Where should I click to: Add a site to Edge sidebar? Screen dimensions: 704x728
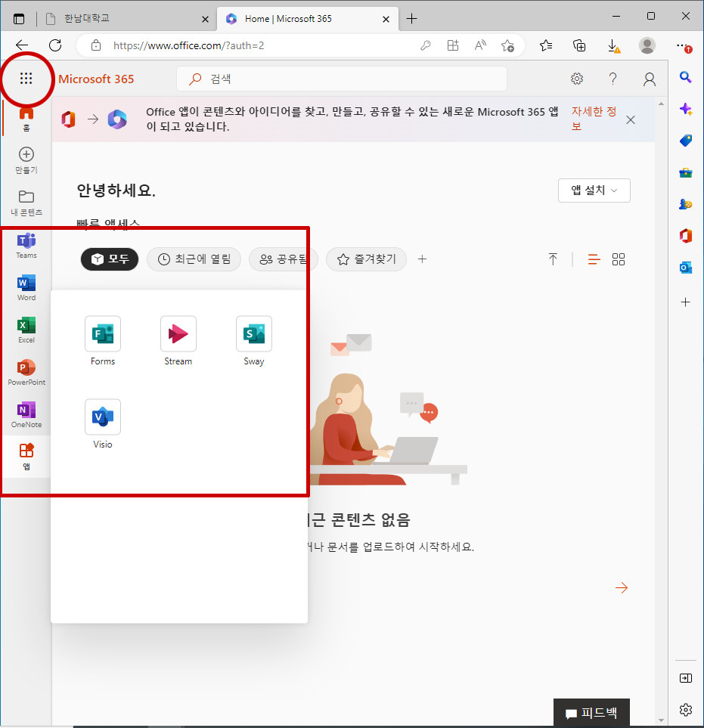[x=685, y=302]
